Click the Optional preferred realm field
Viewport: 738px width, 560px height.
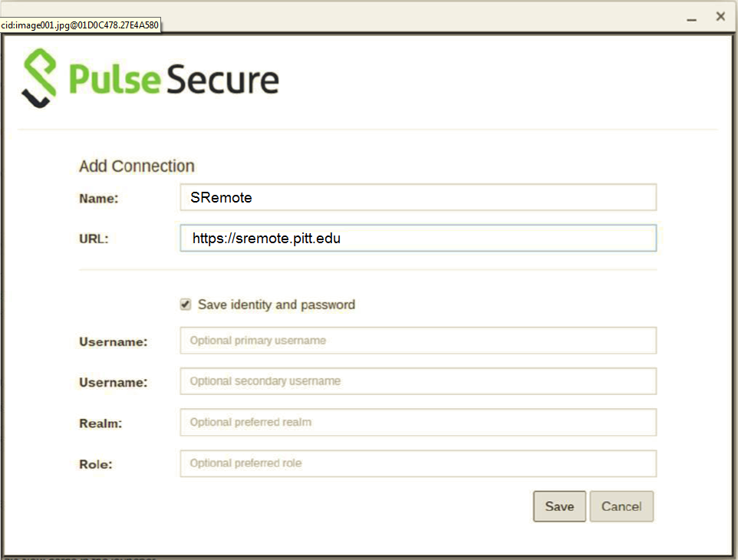tap(418, 422)
